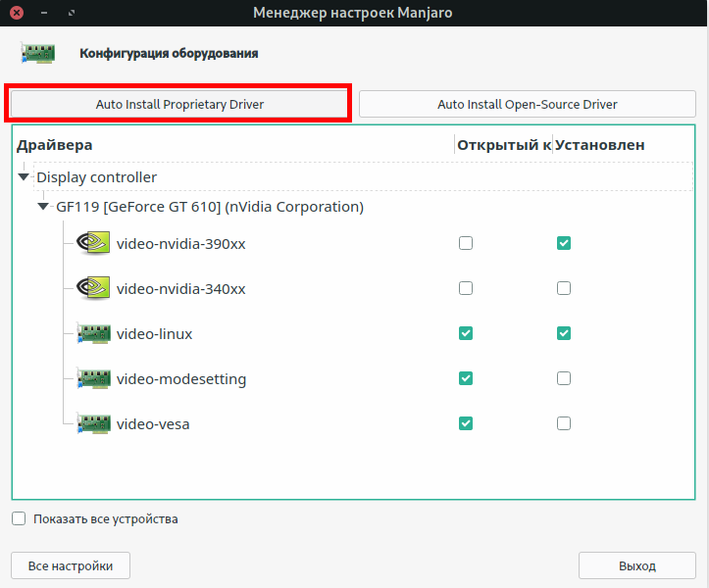Viewport: 709px width, 588px height.
Task: Select the video-vesa driver row
Action: 354,424
